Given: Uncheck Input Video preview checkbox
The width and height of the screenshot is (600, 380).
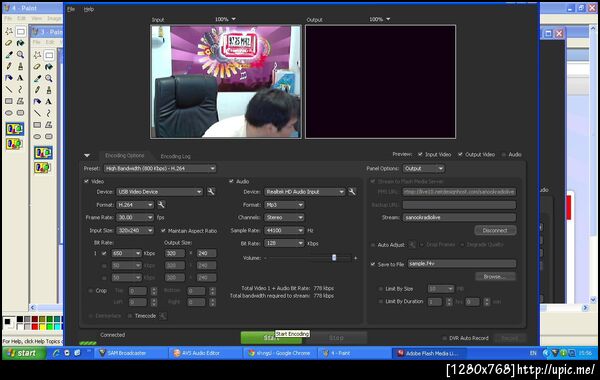Looking at the screenshot, I should tap(420, 154).
